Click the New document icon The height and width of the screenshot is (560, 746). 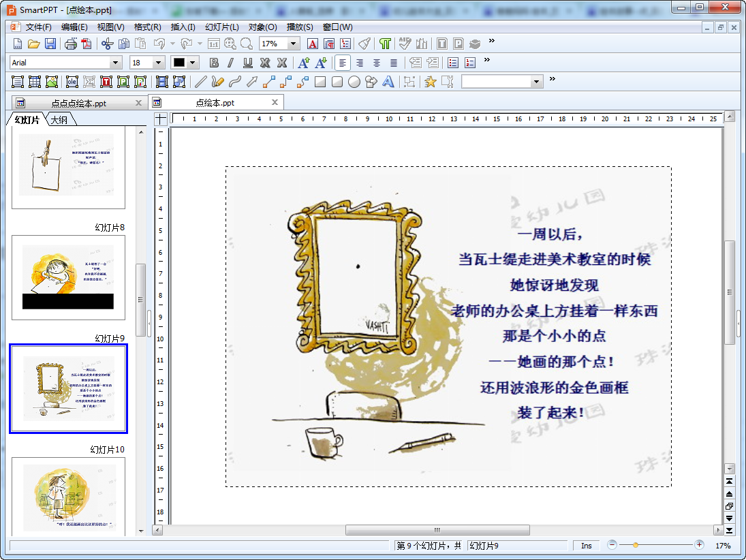click(18, 44)
